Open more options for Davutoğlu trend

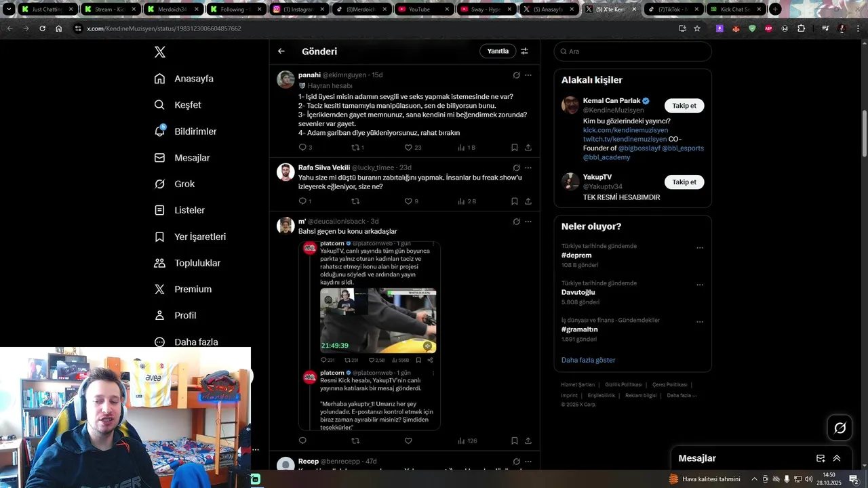pyautogui.click(x=700, y=285)
